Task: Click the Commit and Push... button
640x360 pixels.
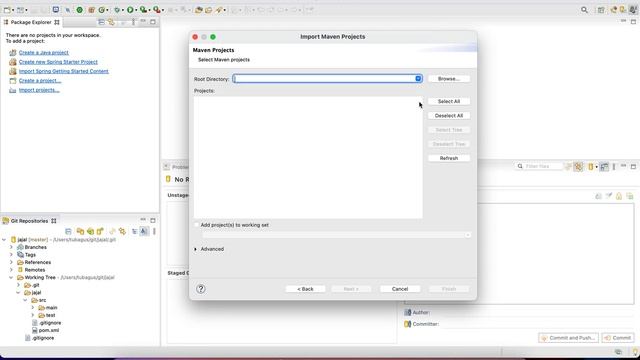Action: point(569,338)
